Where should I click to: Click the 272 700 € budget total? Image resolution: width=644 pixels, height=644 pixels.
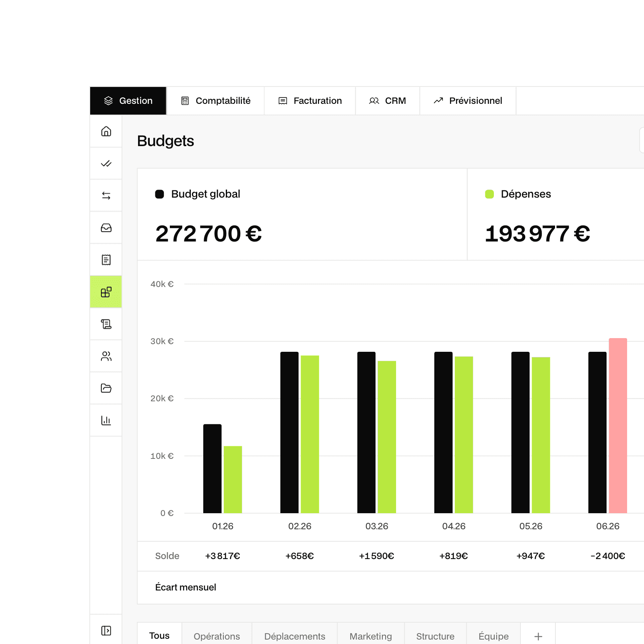point(208,234)
